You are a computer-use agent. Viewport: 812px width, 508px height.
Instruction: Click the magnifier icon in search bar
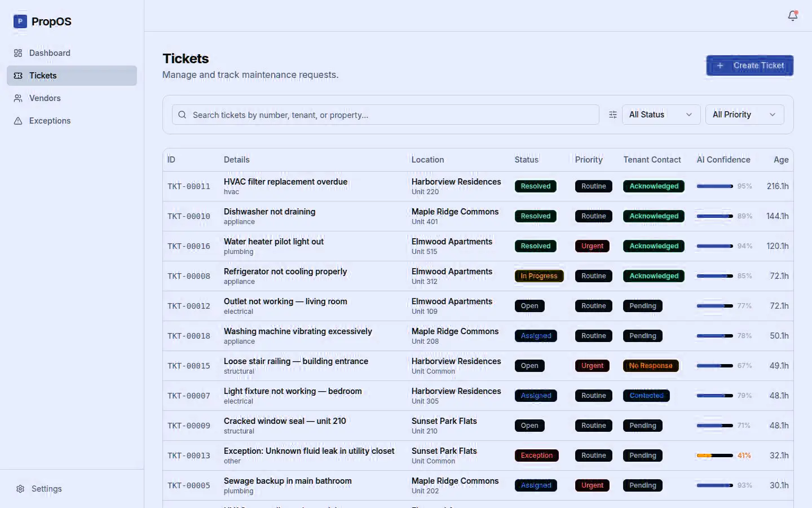tap(182, 115)
